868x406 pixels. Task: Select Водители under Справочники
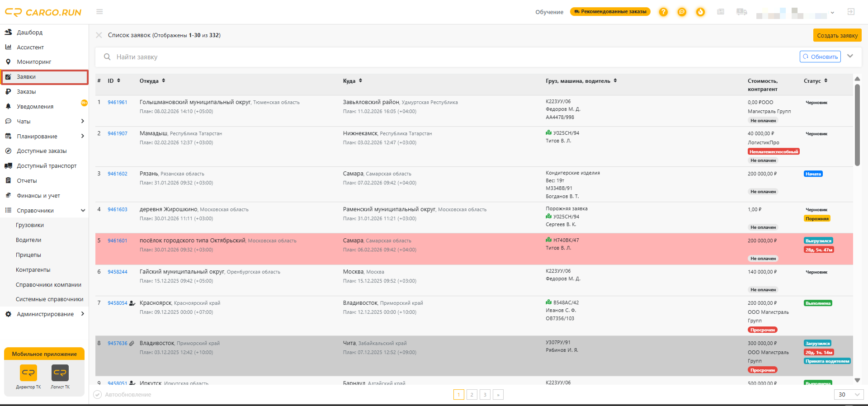pos(28,240)
